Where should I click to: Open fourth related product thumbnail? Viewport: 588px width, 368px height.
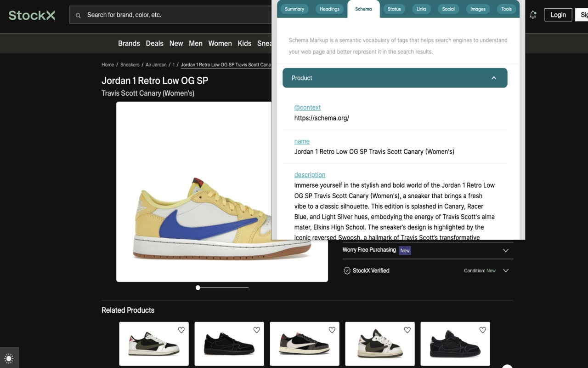(x=380, y=344)
